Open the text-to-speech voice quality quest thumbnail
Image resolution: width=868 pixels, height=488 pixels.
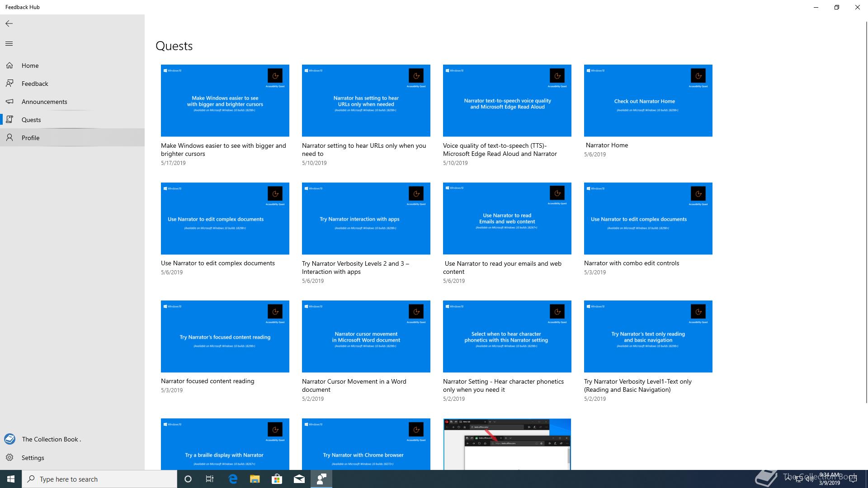[507, 100]
